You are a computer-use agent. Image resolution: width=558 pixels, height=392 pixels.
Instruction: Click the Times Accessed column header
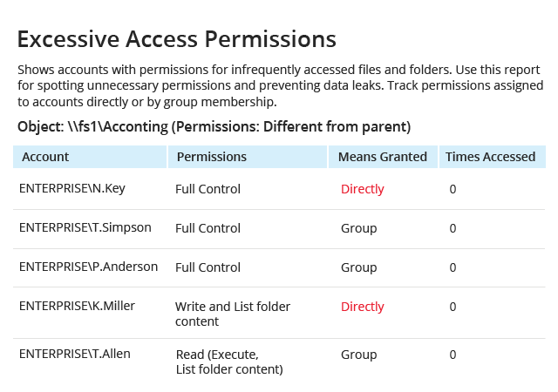[490, 157]
